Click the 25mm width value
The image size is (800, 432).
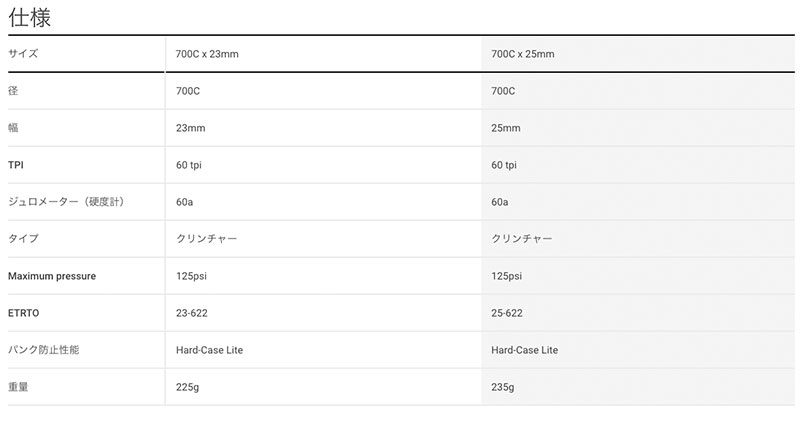click(x=506, y=128)
